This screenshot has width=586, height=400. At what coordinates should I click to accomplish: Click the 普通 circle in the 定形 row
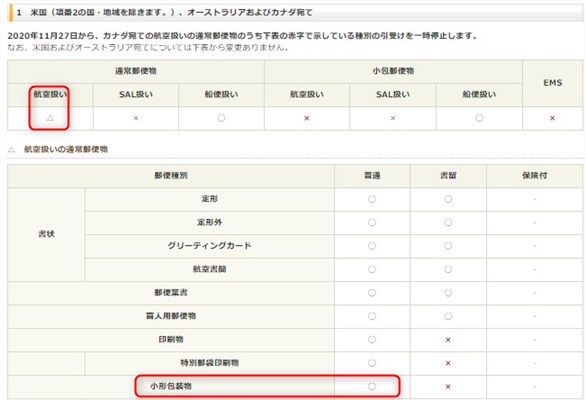372,199
